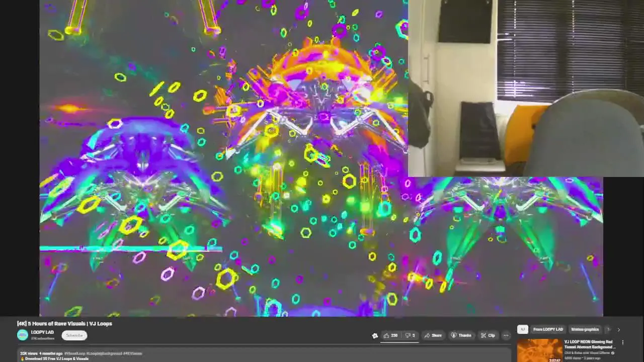The image size is (644, 362).
Task: Select the All filter chip
Action: tap(522, 329)
